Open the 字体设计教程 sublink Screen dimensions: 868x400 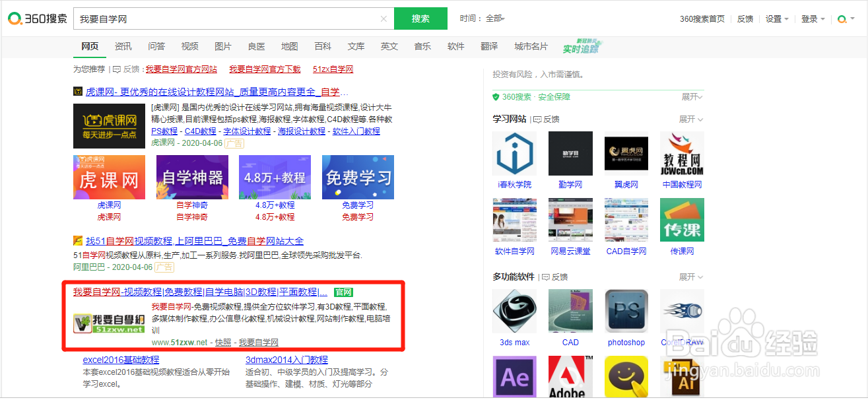[x=247, y=131]
